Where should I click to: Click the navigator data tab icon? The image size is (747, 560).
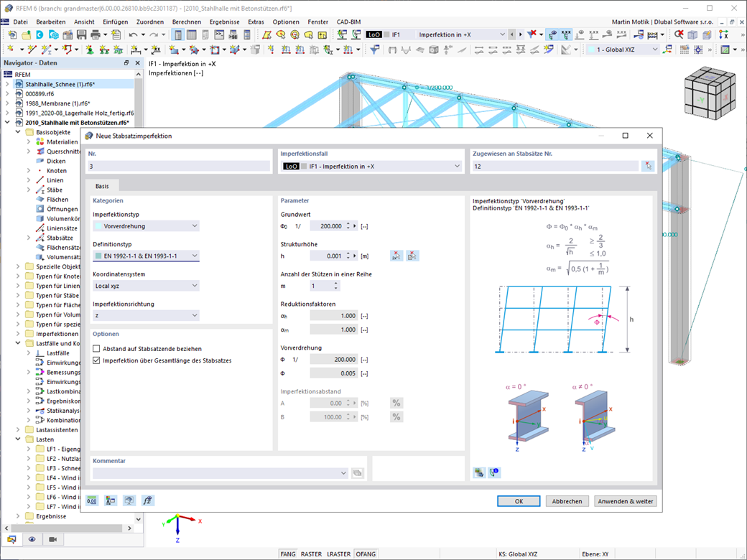(11, 539)
